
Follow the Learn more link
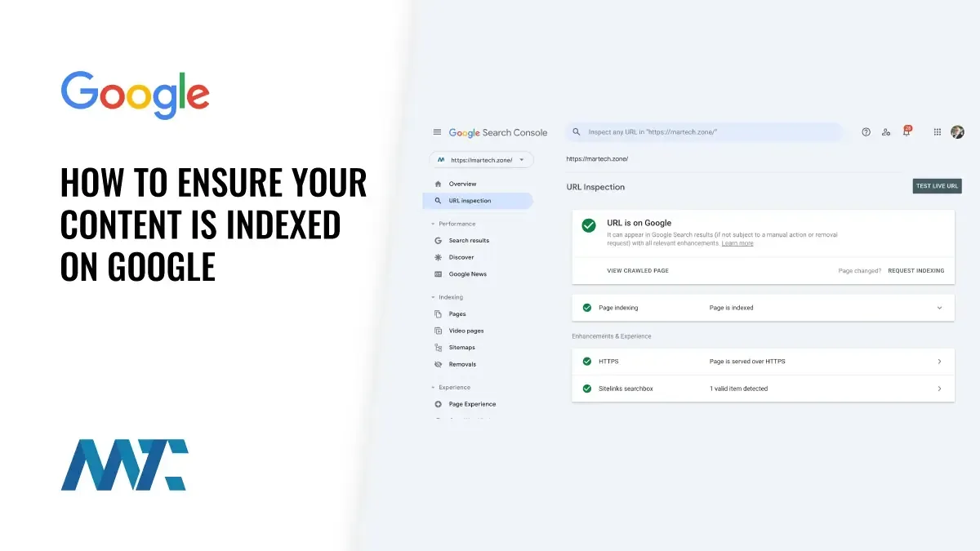tap(737, 243)
